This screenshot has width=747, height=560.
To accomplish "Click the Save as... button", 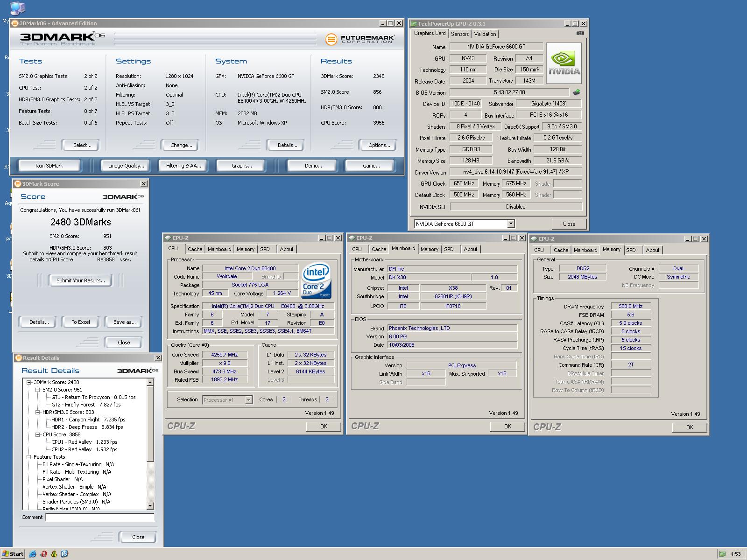I will click(x=124, y=322).
